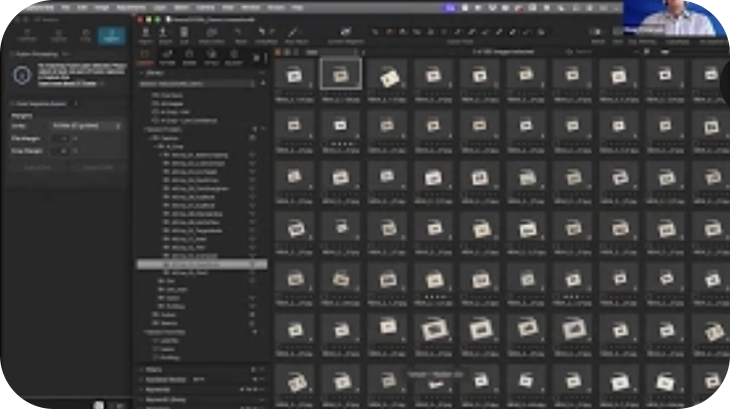Open the File menu
This screenshot has width=730, height=409.
(x=66, y=7)
